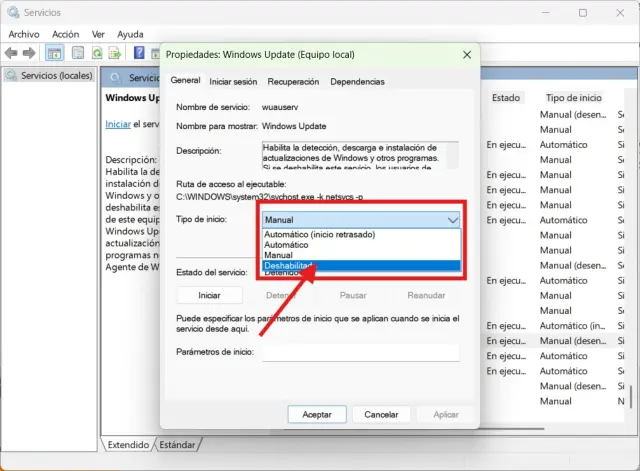The image size is (640, 471).
Task: Open the Acción menu
Action: [65, 33]
